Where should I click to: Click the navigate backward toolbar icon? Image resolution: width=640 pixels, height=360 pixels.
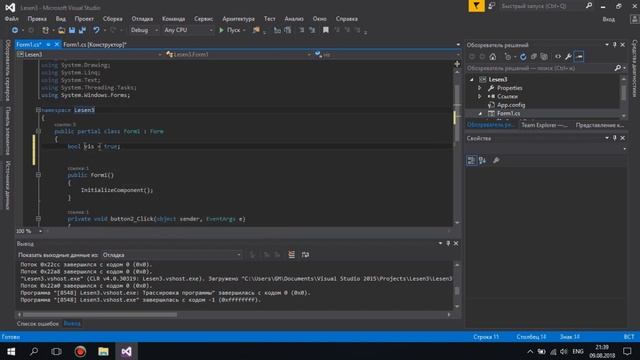[x=15, y=30]
